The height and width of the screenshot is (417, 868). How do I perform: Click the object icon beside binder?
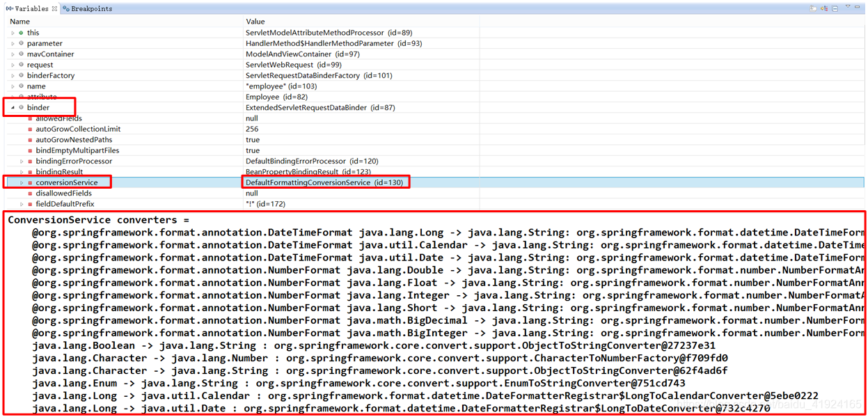[x=22, y=107]
